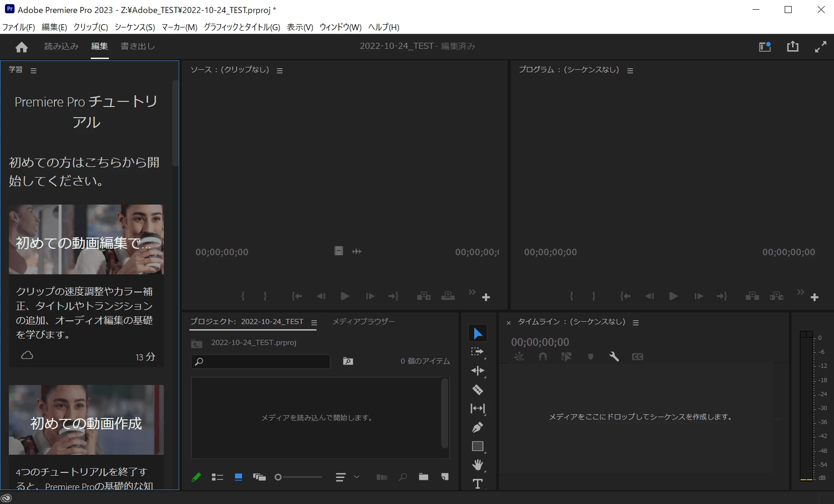Open the 学習 panel menu

pos(34,71)
